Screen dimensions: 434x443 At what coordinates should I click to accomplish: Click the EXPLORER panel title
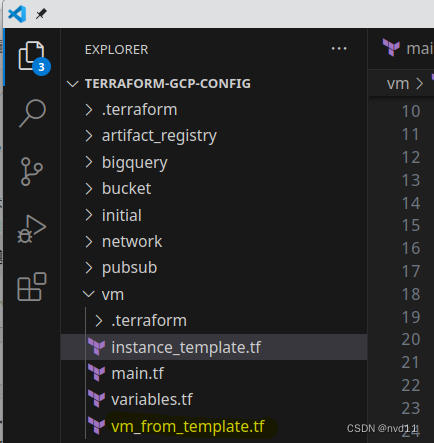point(116,50)
